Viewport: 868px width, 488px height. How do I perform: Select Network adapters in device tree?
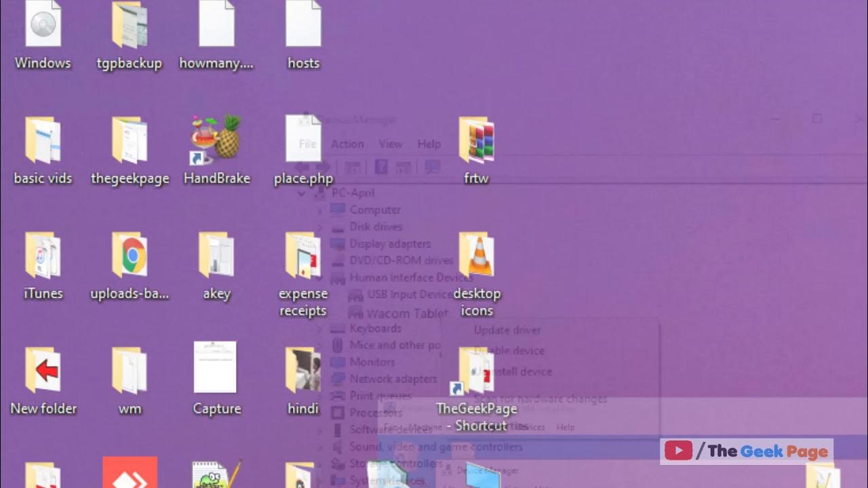click(x=393, y=379)
